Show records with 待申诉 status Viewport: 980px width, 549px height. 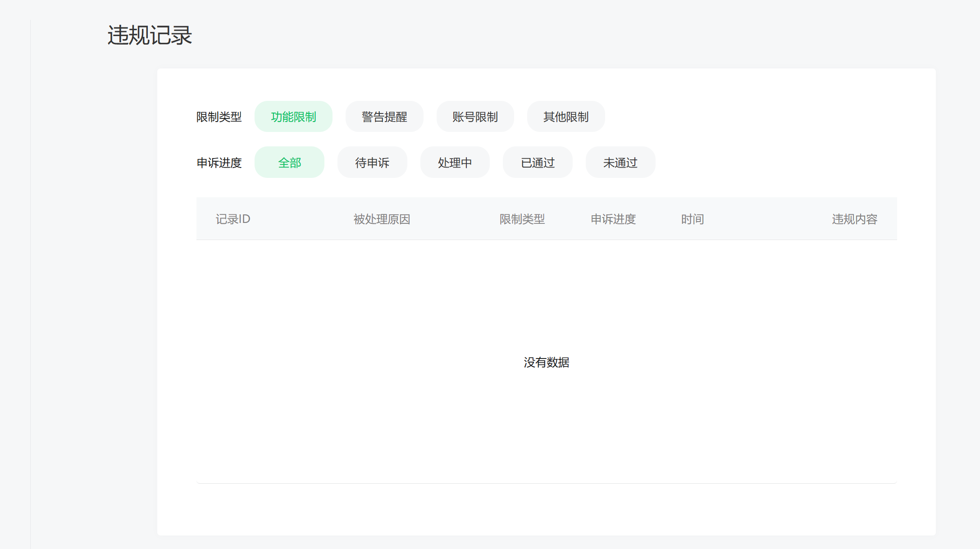click(372, 163)
